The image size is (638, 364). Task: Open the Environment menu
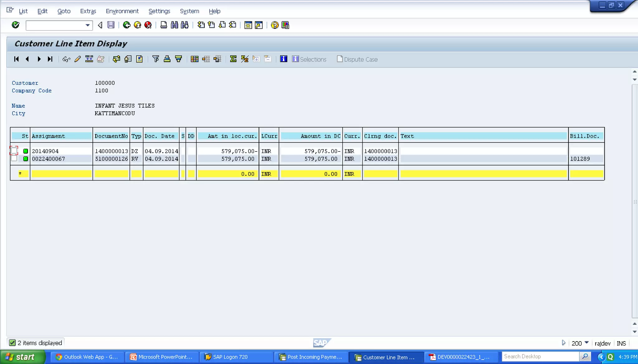(x=122, y=11)
